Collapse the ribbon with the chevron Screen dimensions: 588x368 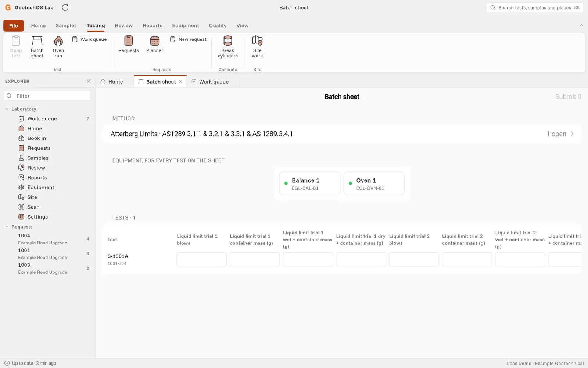point(581,25)
